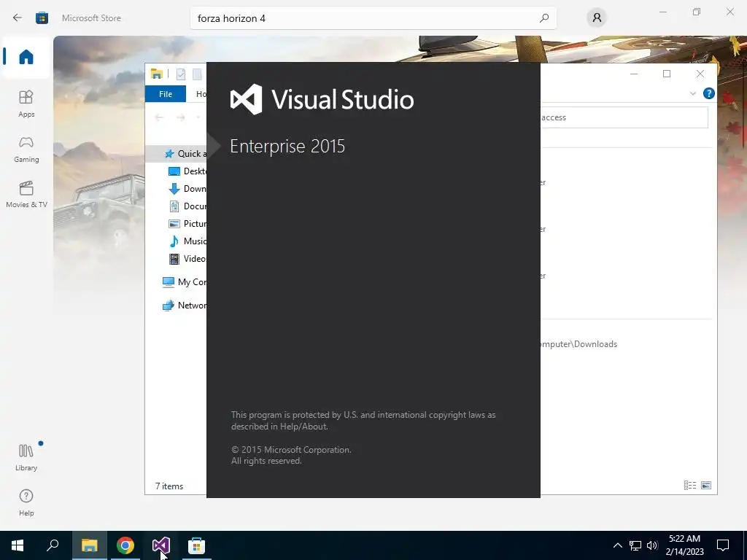Click Google Chrome taskbar icon

pos(125,545)
